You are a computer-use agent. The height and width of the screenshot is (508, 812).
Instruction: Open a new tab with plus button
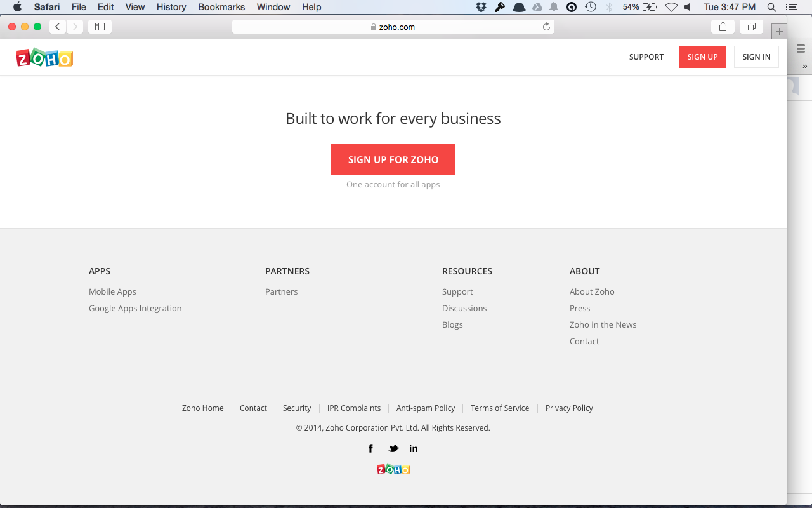[779, 31]
